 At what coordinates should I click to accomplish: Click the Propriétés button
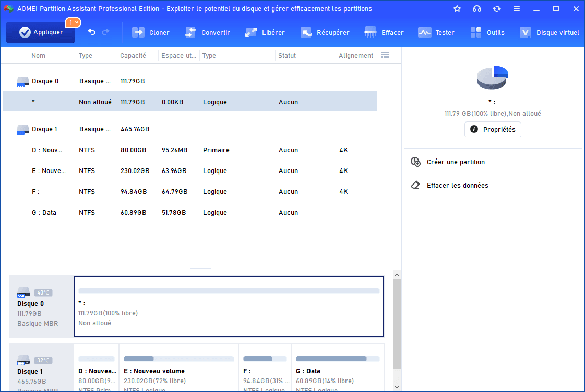[x=493, y=129]
